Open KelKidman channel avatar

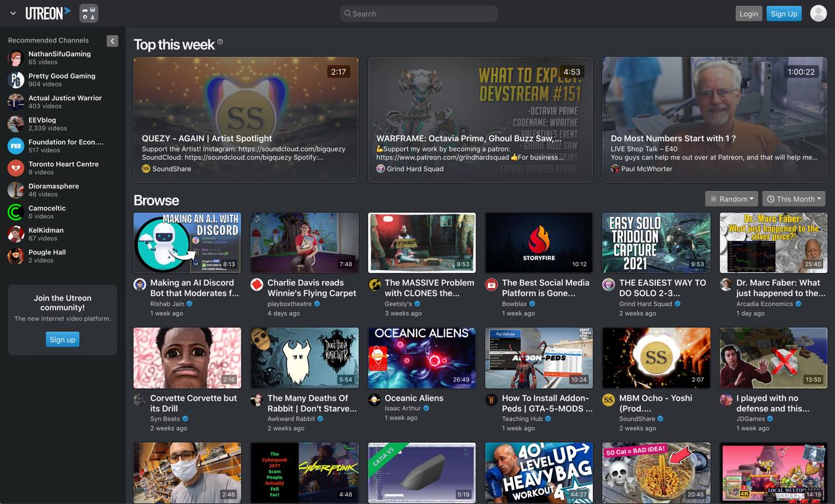click(x=16, y=234)
